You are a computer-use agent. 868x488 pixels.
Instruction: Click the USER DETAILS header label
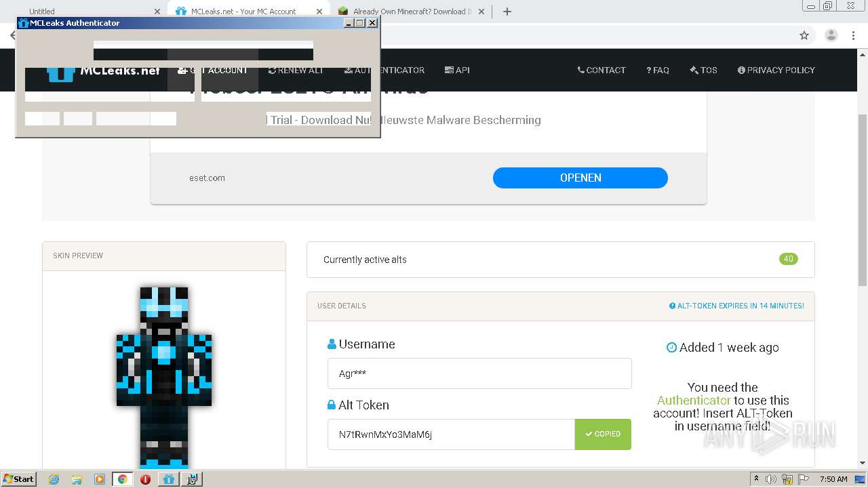[x=342, y=306]
